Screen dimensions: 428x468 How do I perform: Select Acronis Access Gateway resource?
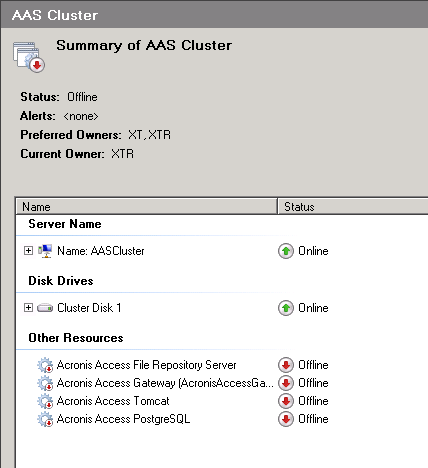click(165, 383)
